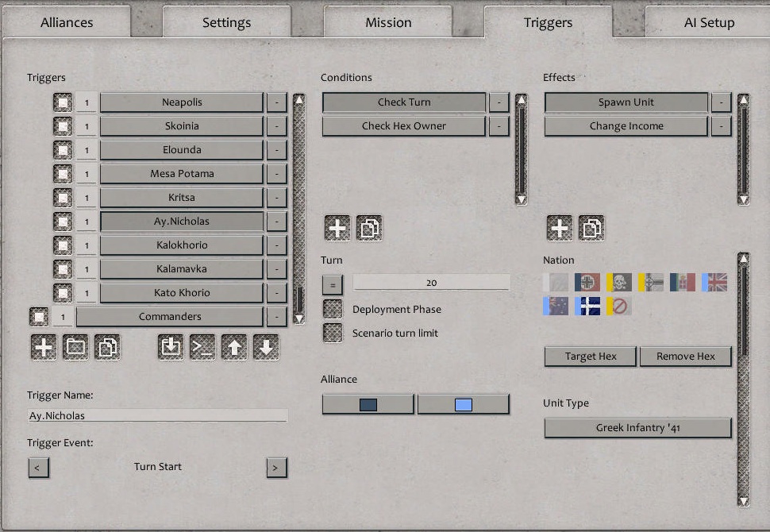The height and width of the screenshot is (532, 770).
Task: Add a new condition with plus icon
Action: 337,228
